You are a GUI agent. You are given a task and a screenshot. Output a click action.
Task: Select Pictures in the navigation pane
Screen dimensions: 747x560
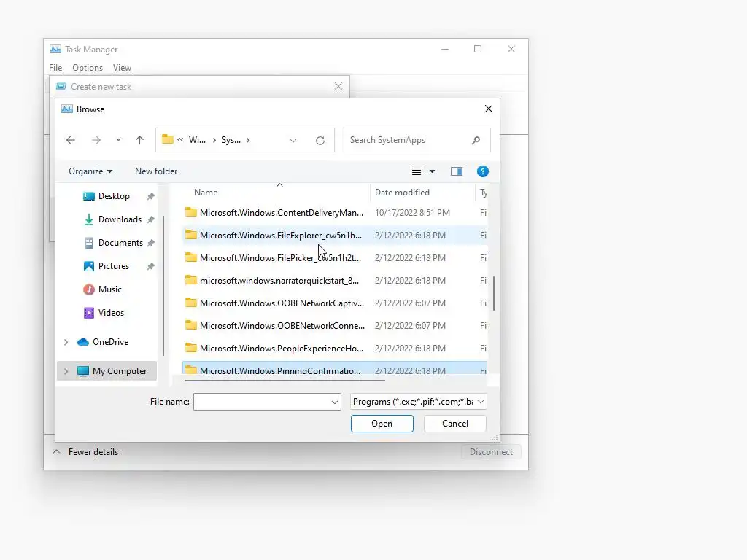click(x=113, y=266)
